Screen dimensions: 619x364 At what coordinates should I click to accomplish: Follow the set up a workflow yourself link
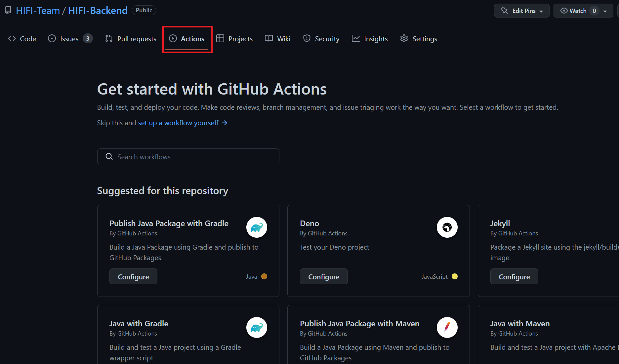(x=178, y=123)
